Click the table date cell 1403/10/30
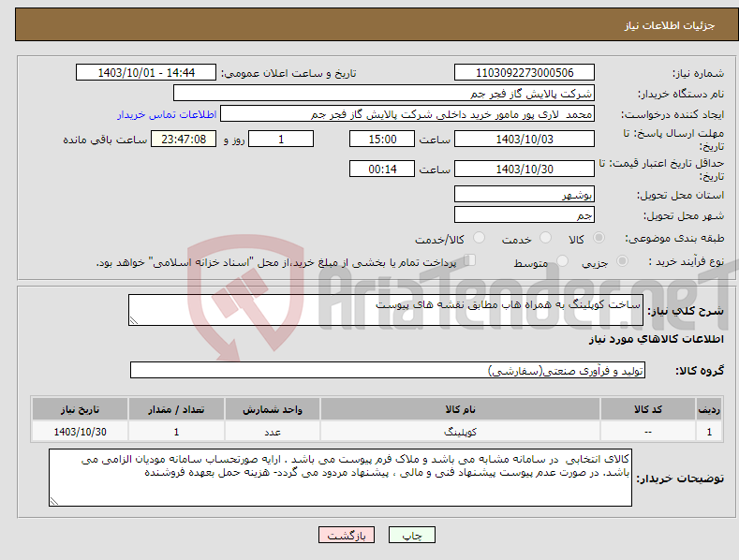739x560 pixels. 80,432
